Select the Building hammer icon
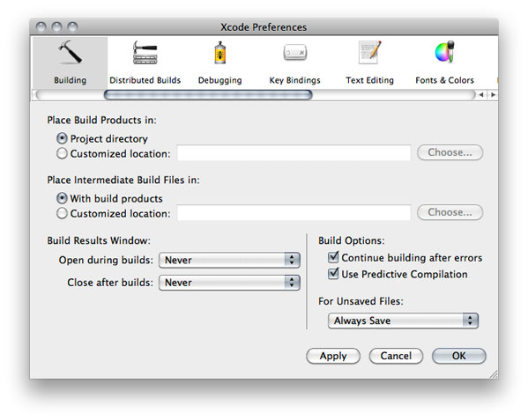Image resolution: width=528 pixels, height=420 pixels. click(70, 53)
